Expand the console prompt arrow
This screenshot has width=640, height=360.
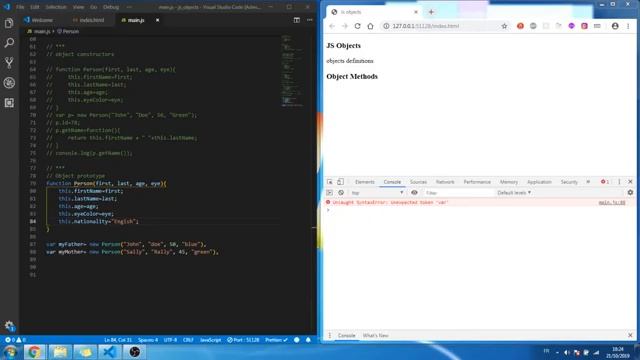pyautogui.click(x=328, y=210)
